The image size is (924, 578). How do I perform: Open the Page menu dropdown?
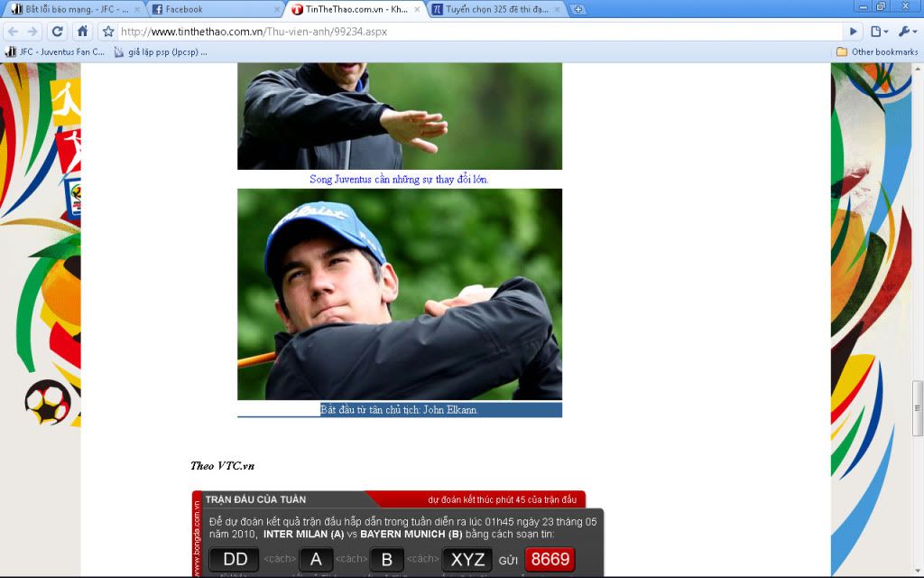pyautogui.click(x=880, y=32)
